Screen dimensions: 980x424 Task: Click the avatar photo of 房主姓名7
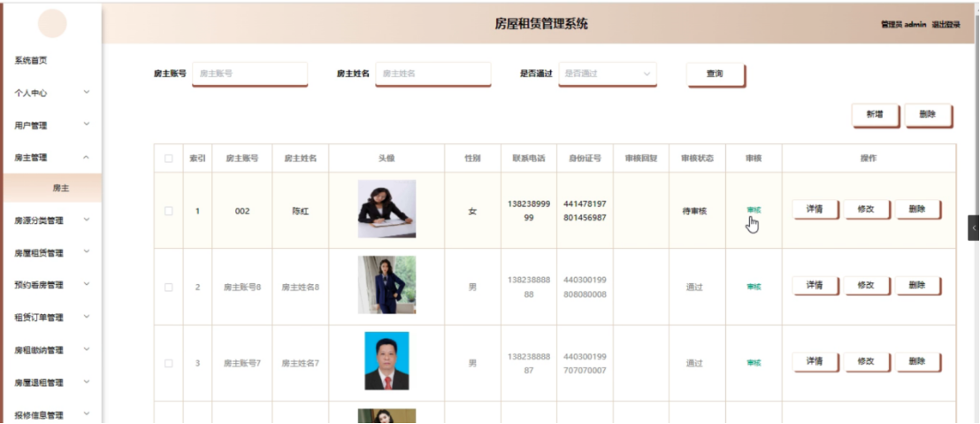[387, 361]
